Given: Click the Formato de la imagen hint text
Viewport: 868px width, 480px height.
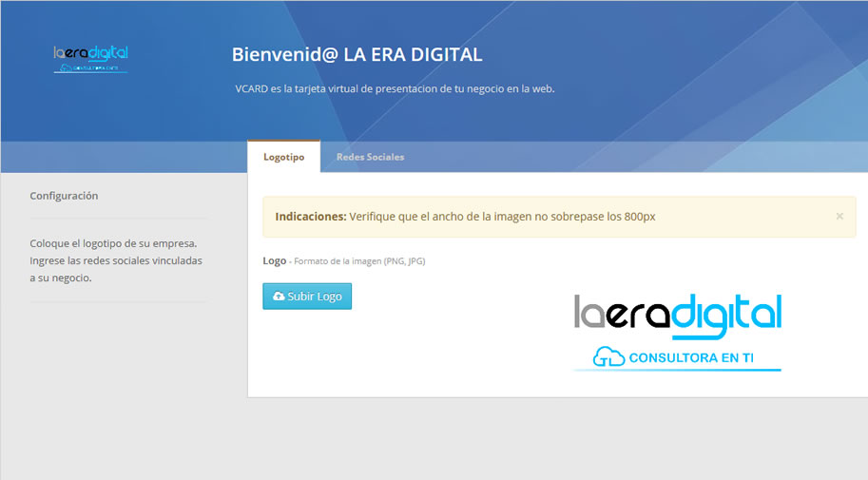Looking at the screenshot, I should (359, 261).
